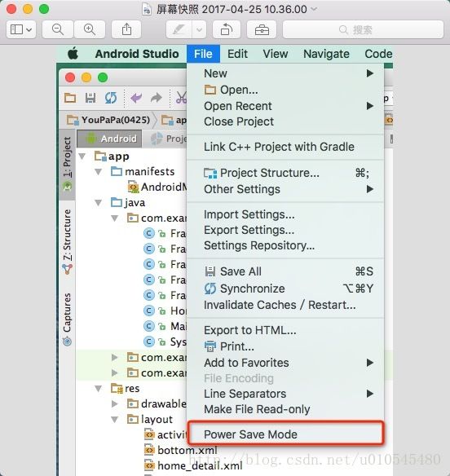This screenshot has height=476, width=450.
Task: Select Print... in the File menu
Action: 285,346
